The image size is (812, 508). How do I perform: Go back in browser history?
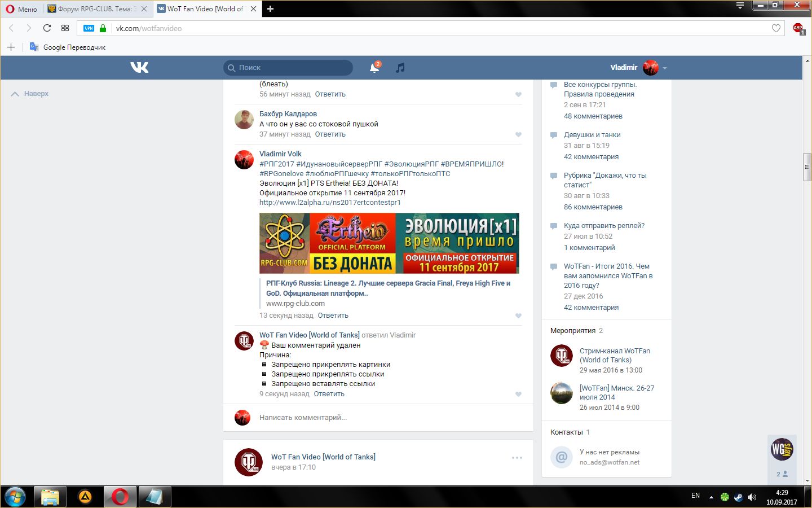coord(11,28)
